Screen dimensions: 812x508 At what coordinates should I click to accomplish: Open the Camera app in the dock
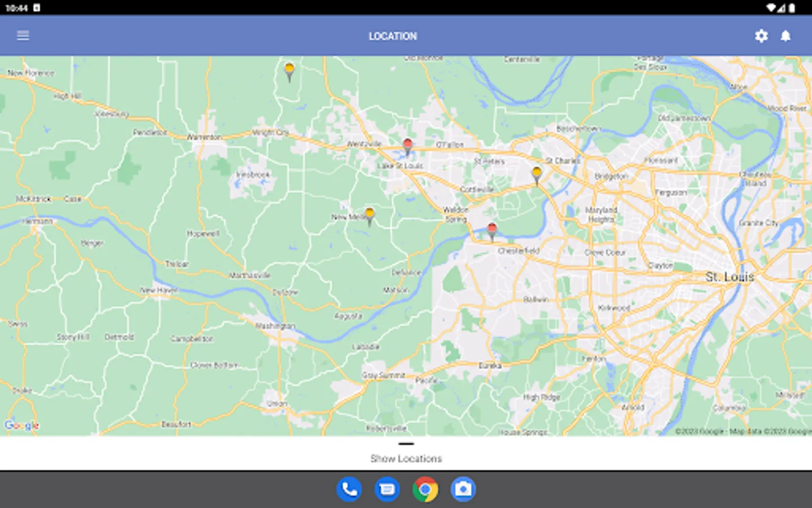tap(463, 489)
